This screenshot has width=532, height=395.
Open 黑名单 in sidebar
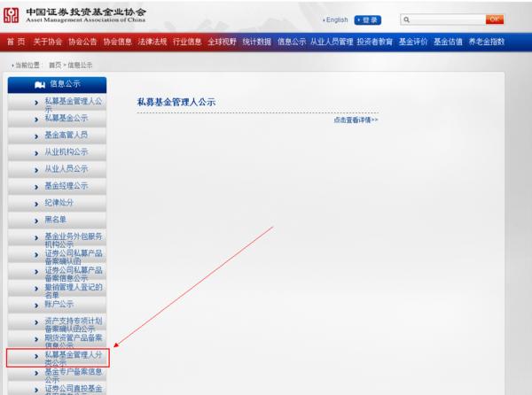coord(57,221)
